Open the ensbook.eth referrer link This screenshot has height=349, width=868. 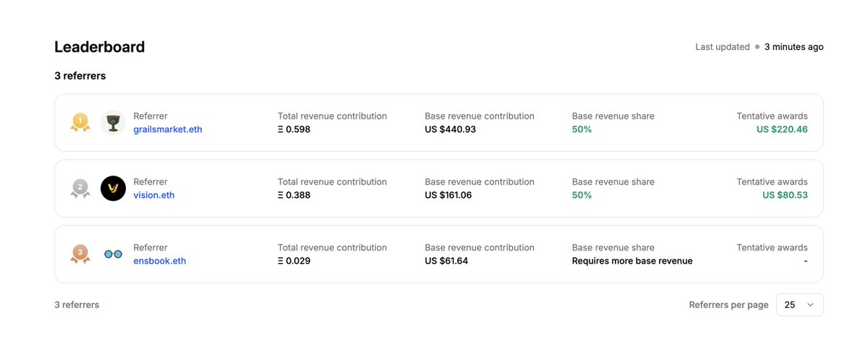click(x=160, y=261)
